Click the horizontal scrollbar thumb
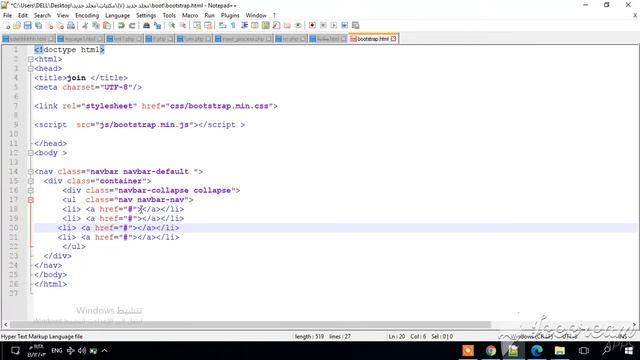This screenshot has width=640, height=360. tap(250, 324)
